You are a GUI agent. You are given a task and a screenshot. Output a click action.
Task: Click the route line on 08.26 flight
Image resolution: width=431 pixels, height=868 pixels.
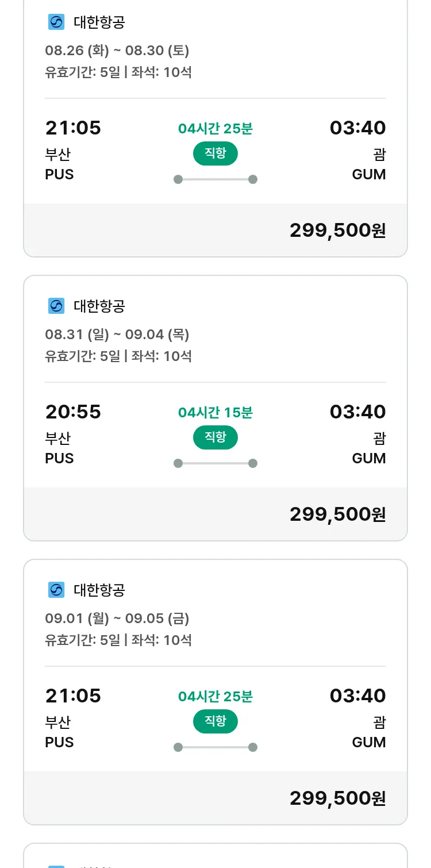pyautogui.click(x=215, y=179)
